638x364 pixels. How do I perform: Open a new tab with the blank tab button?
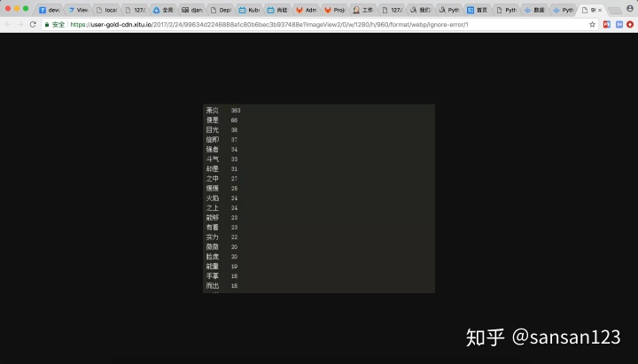pyautogui.click(x=614, y=10)
